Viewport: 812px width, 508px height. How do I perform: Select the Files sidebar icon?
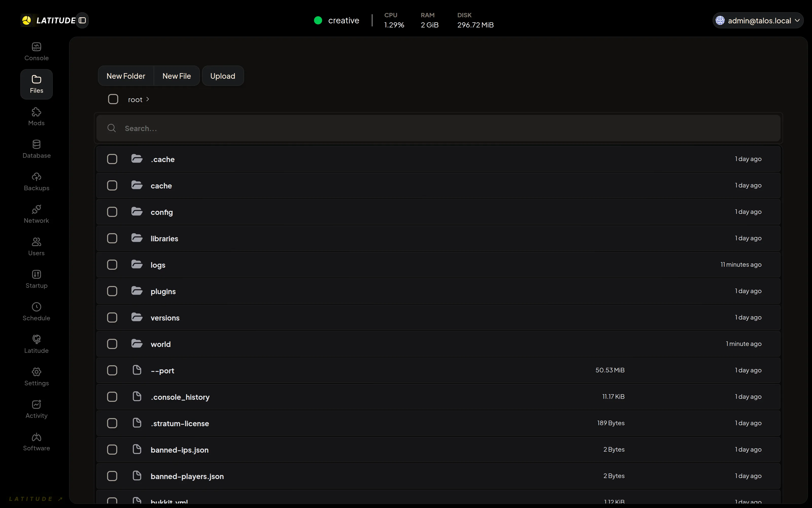click(x=36, y=79)
